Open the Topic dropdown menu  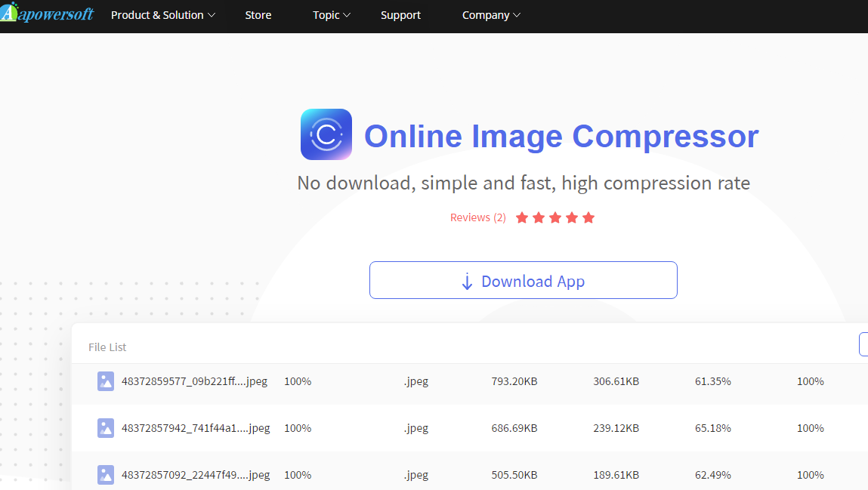coord(332,15)
